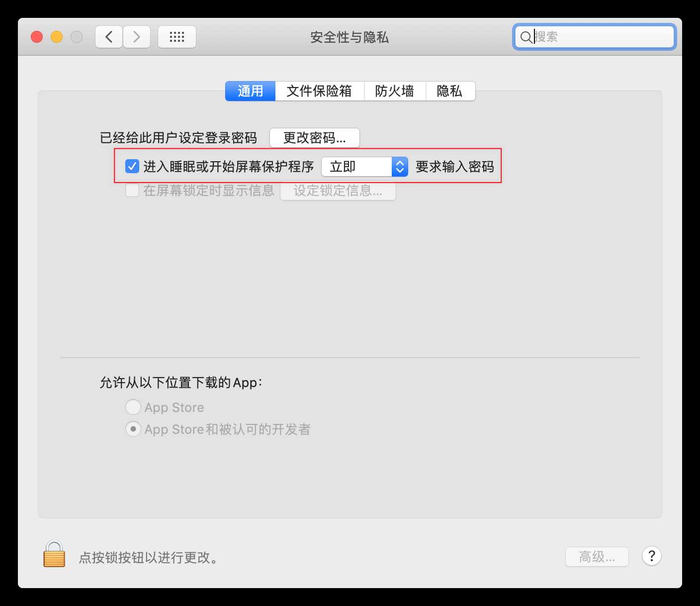Screen dimensions: 700x606
Task: Focus the 搜索 search field
Action: point(594,37)
